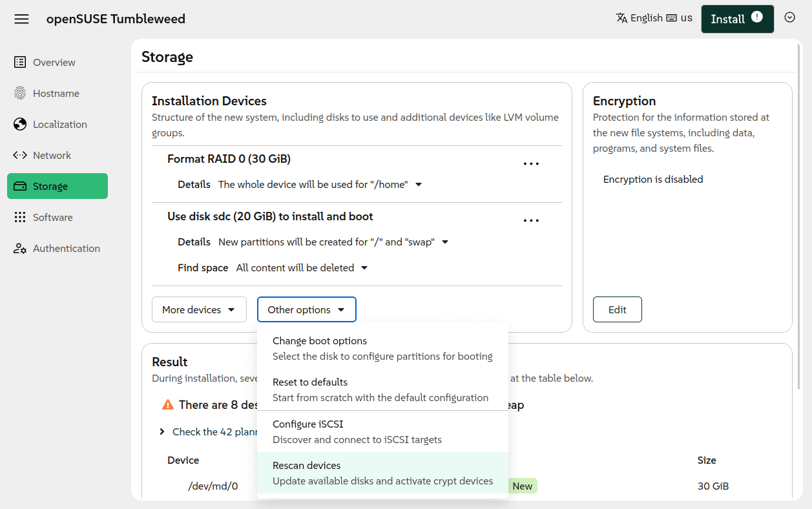Image resolution: width=812 pixels, height=509 pixels.
Task: Select Configure iSCSI from the menu
Action: pyautogui.click(x=382, y=431)
